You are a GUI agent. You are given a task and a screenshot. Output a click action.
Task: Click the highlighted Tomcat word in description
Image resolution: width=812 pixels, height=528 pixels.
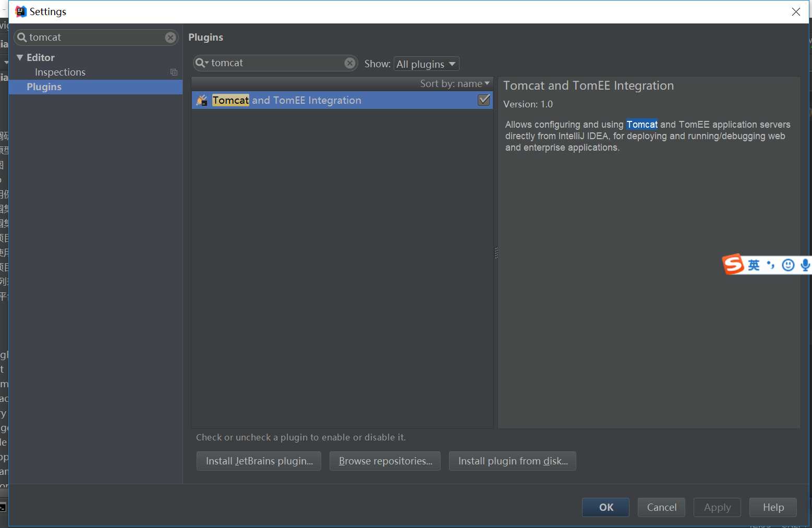click(642, 125)
